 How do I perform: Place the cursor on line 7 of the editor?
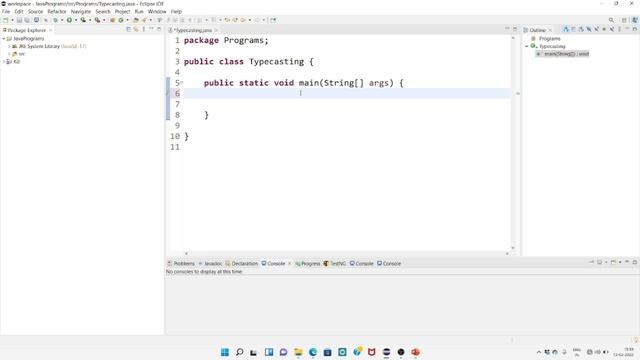point(347,104)
